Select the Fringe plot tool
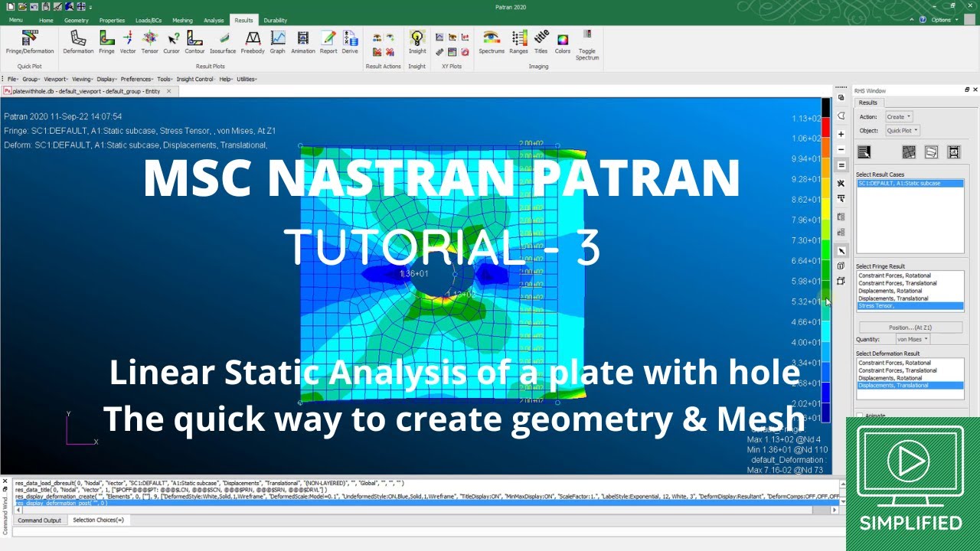This screenshot has height=551, width=980. point(106,43)
